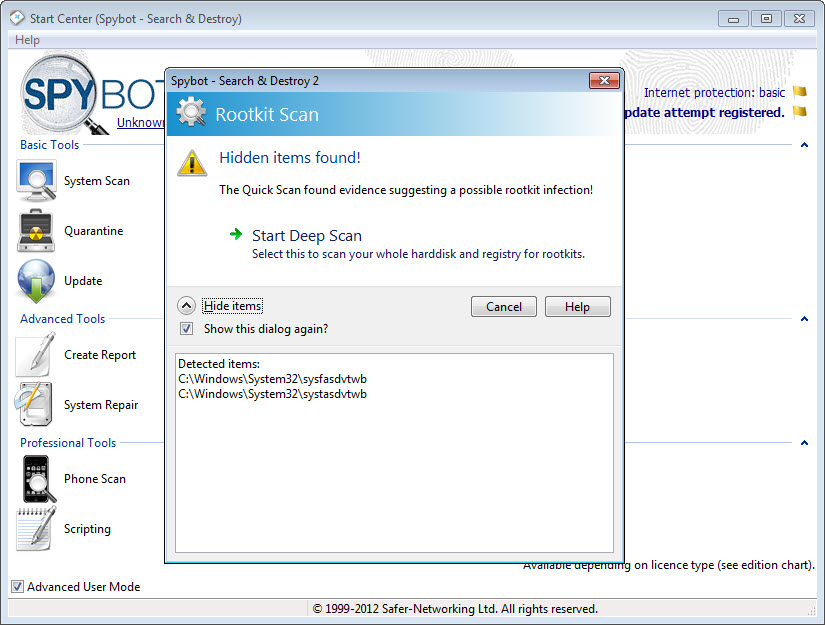Viewport: 825px width, 625px height.
Task: Click the Safer-Networking copyright status text
Action: coord(455,609)
